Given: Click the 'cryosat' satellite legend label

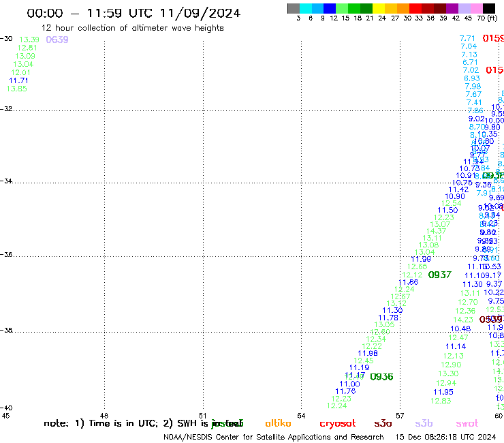Looking at the screenshot, I should 338,424.
